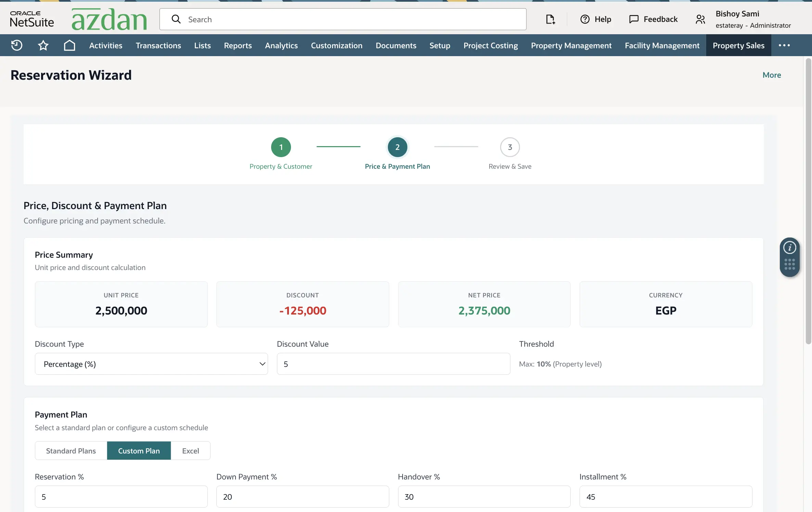Open the Change Role user icon
812x512 pixels.
pos(700,19)
